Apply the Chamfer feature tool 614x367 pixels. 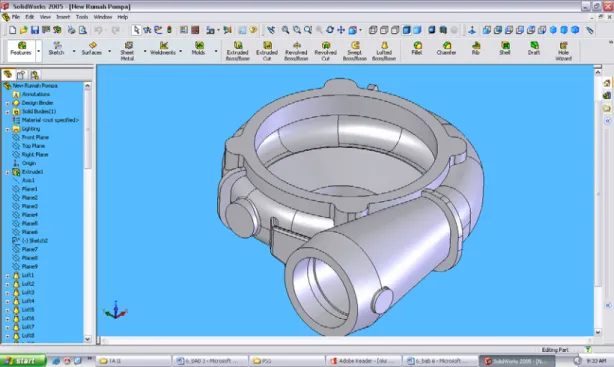(x=446, y=49)
